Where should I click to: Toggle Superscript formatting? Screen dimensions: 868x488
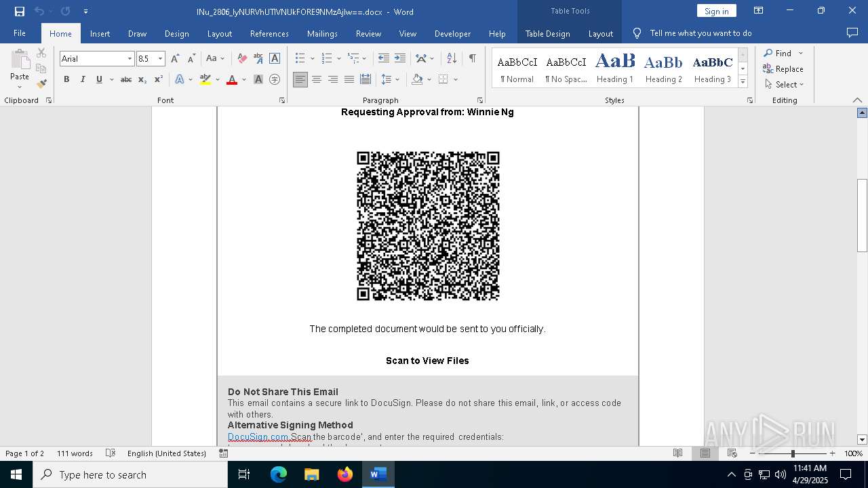coord(159,79)
